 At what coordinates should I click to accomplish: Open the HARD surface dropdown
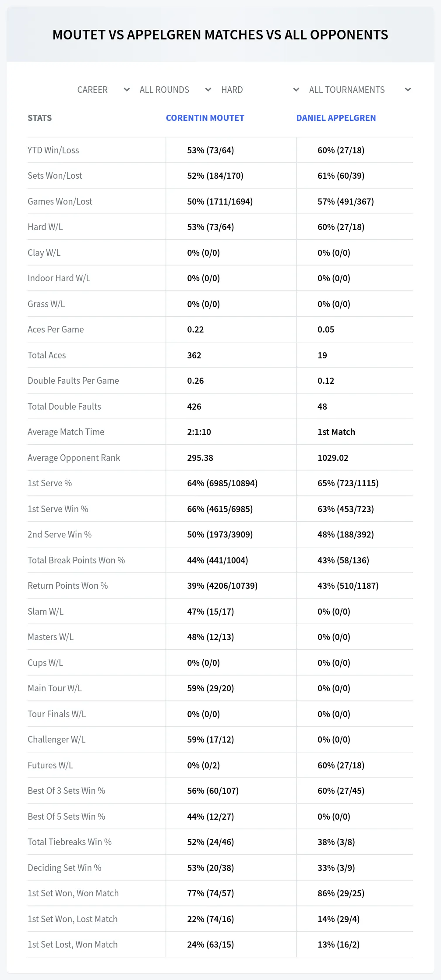(x=260, y=90)
